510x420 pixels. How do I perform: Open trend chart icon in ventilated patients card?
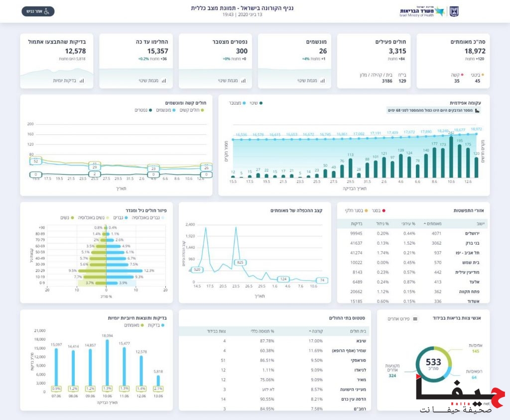(321, 80)
